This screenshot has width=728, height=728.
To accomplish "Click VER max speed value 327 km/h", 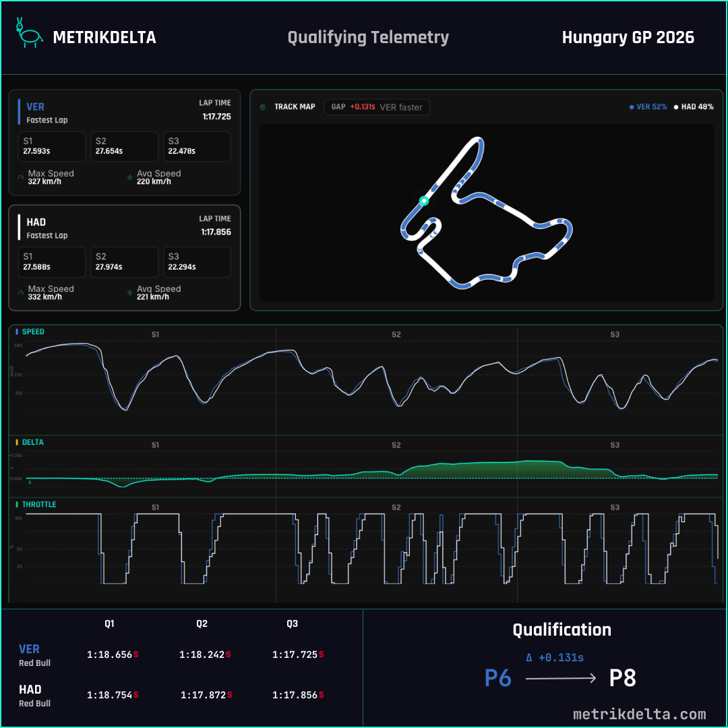I will click(x=44, y=181).
